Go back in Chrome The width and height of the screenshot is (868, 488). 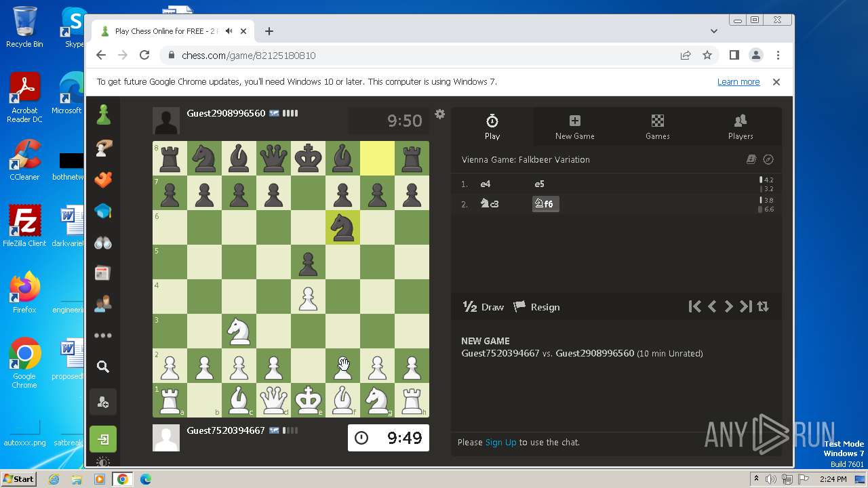pos(101,55)
